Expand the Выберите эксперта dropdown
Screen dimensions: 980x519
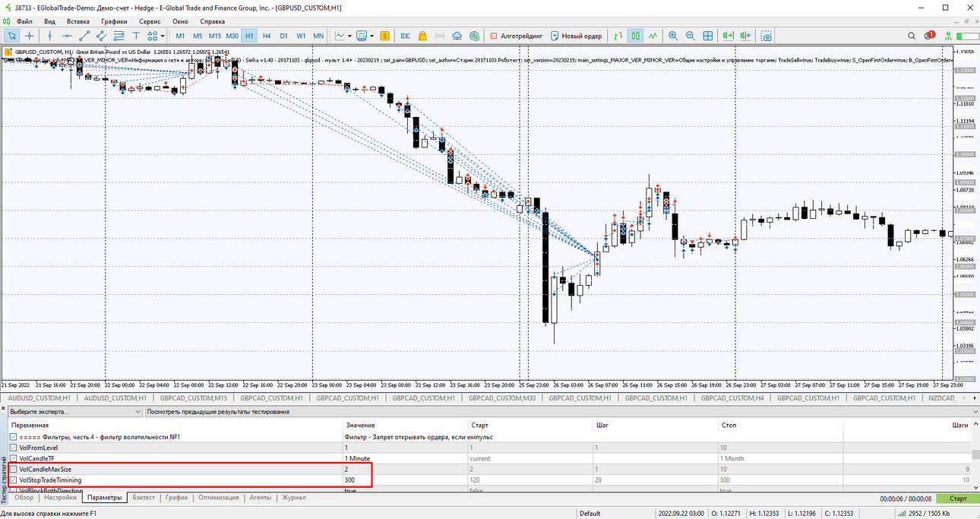click(75, 412)
